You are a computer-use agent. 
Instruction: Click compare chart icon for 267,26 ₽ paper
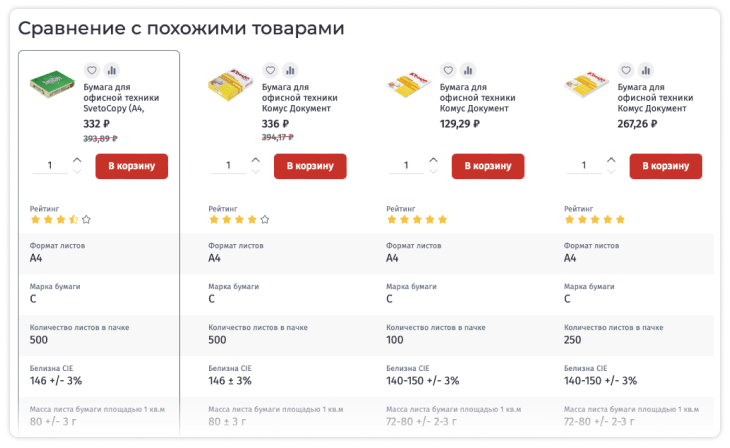(x=645, y=71)
